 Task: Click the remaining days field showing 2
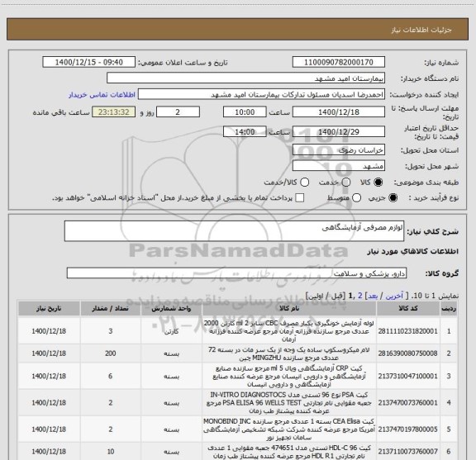(x=178, y=112)
